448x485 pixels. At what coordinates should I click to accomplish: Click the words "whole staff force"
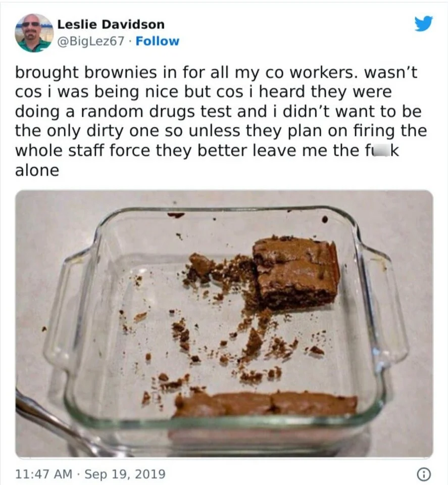(83, 151)
